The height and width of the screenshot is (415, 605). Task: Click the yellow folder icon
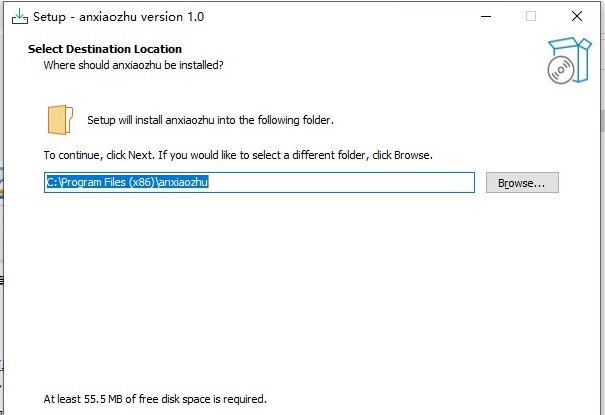coord(60,119)
